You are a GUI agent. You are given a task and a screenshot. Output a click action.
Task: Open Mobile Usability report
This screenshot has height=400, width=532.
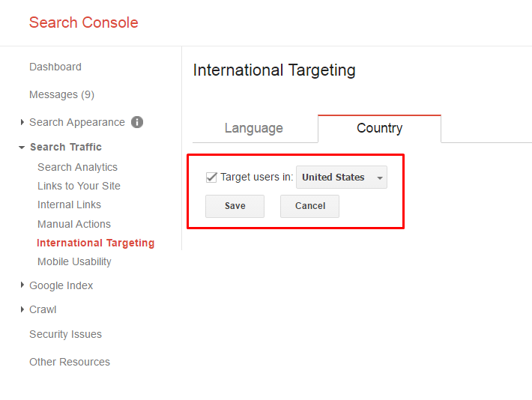[74, 261]
